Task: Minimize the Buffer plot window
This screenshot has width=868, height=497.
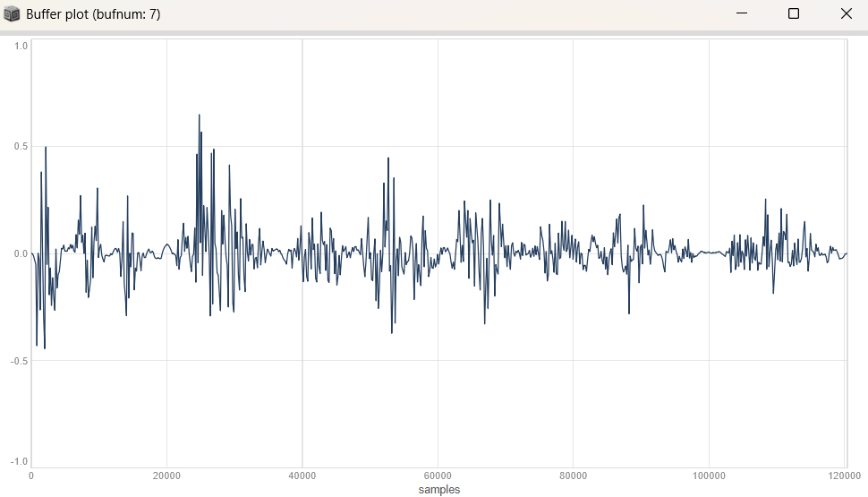Action: pyautogui.click(x=741, y=13)
